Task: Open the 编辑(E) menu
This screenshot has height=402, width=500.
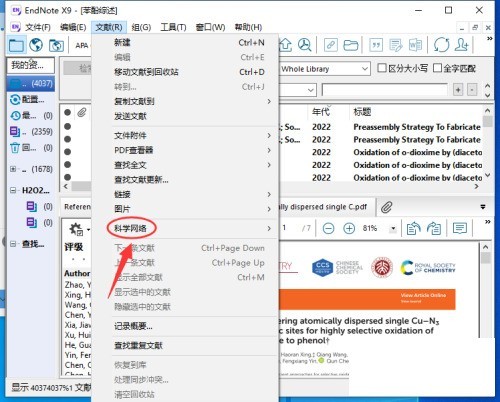Action: click(x=73, y=27)
